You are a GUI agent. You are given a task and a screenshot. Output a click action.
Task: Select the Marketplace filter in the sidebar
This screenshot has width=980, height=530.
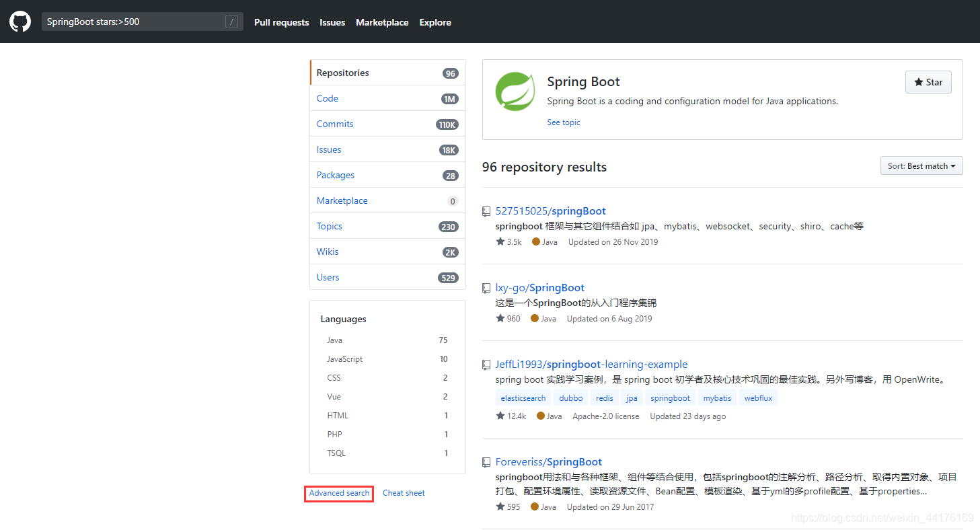click(x=387, y=200)
